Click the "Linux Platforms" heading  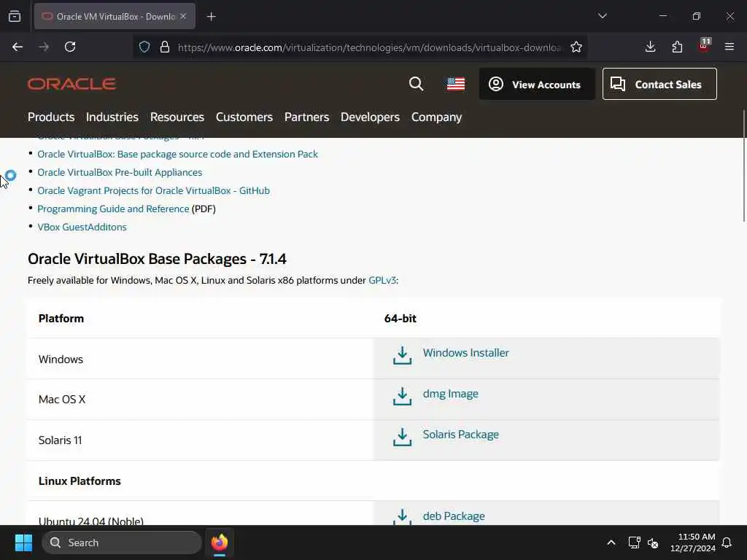[80, 481]
